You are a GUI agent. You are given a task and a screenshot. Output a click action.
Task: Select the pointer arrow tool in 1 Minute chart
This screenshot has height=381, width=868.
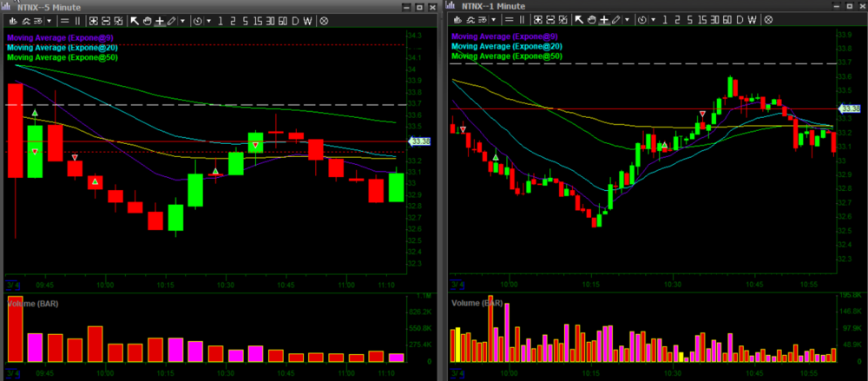tap(579, 20)
